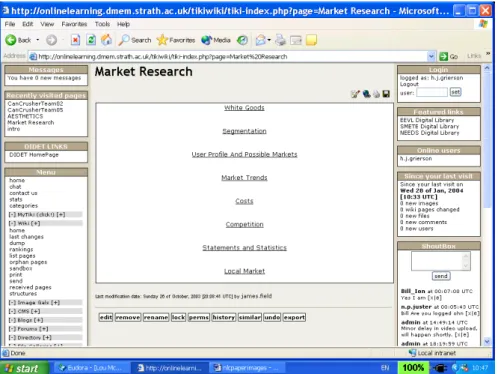Screen dimensions: 498x374
Task: Click the page icon in address bar
Action: coord(33,57)
